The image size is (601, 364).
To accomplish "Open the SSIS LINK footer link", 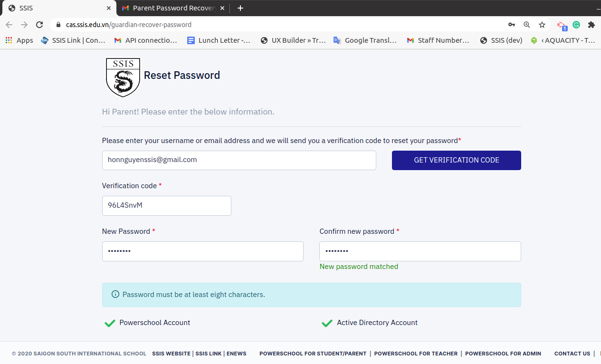I will tap(209, 354).
